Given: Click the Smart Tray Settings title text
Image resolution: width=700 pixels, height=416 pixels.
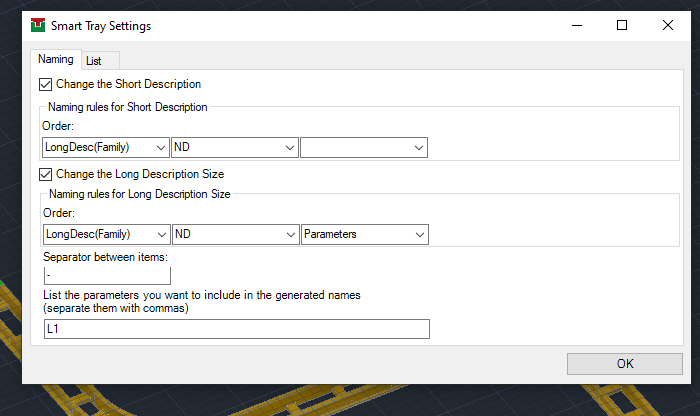Looking at the screenshot, I should click(101, 26).
